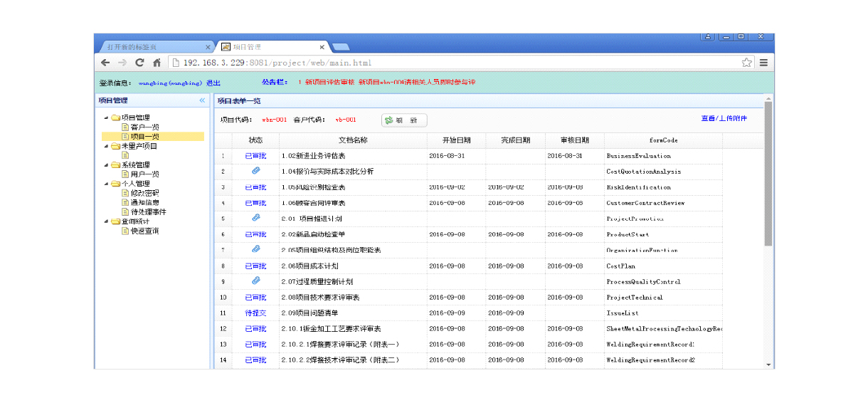Click 已审批 status for 2.06项目成本计划
The height and width of the screenshot is (403, 868).
(x=256, y=266)
